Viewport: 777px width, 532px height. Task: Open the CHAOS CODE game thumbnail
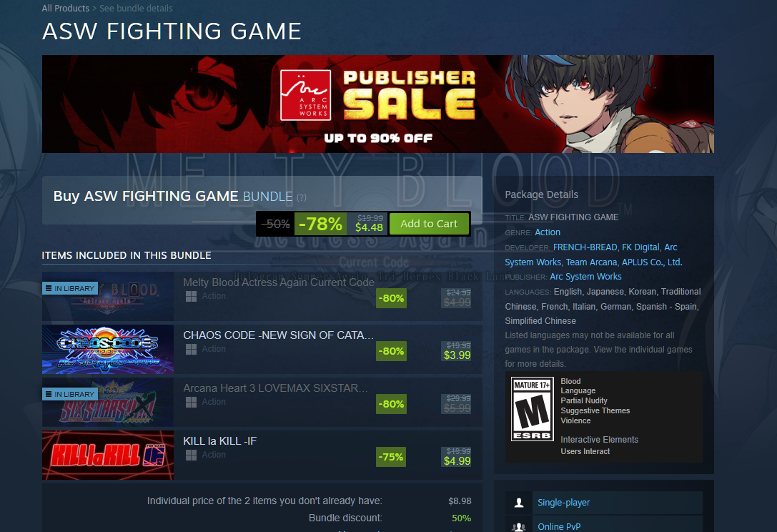point(108,349)
